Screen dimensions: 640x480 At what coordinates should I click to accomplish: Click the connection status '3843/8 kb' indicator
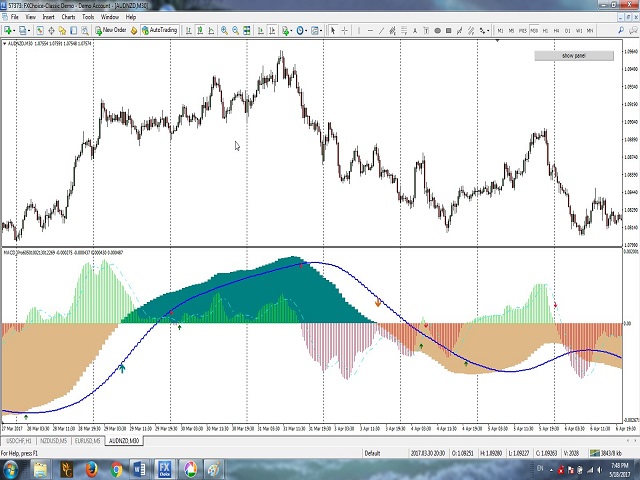tap(606, 453)
